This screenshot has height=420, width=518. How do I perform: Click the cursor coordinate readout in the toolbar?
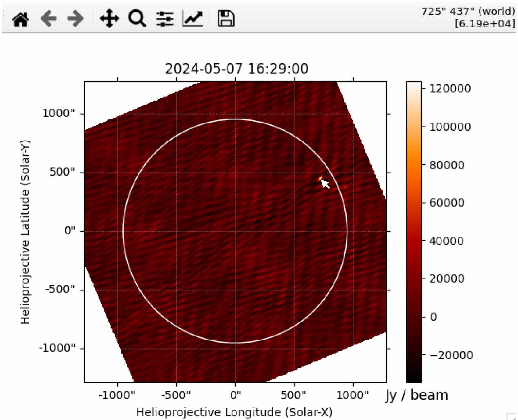tap(468, 17)
